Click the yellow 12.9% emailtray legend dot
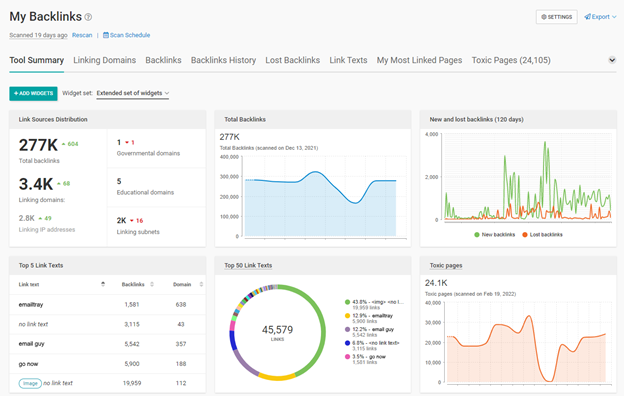Image resolution: width=624 pixels, height=396 pixels. [x=347, y=316]
